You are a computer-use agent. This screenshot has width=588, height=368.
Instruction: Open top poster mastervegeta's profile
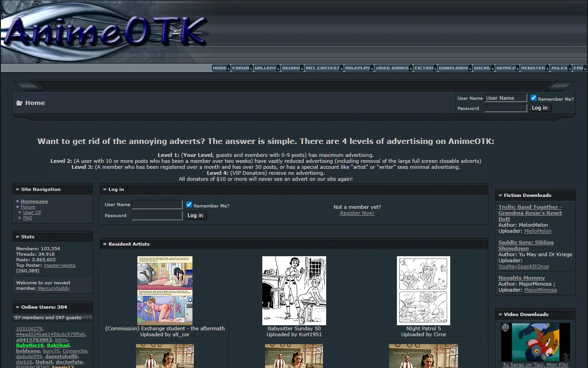click(60, 265)
